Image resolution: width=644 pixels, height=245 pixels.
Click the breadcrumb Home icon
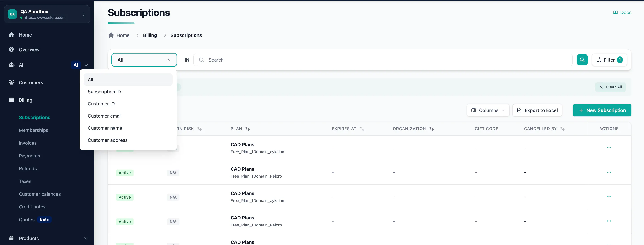(x=111, y=35)
